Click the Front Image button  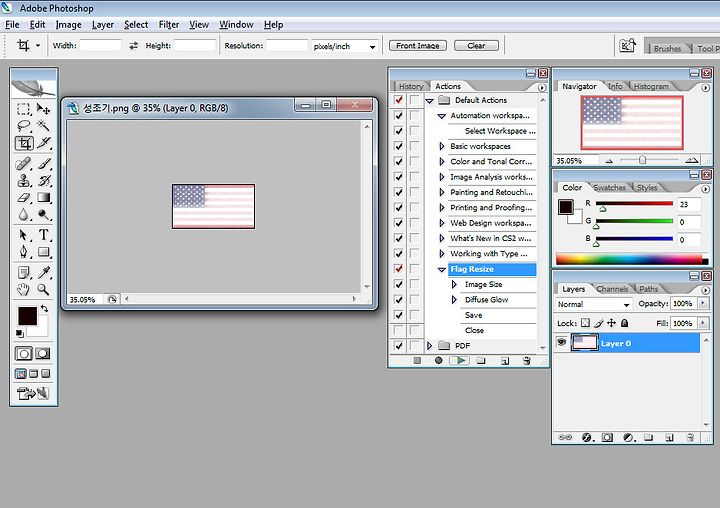418,45
